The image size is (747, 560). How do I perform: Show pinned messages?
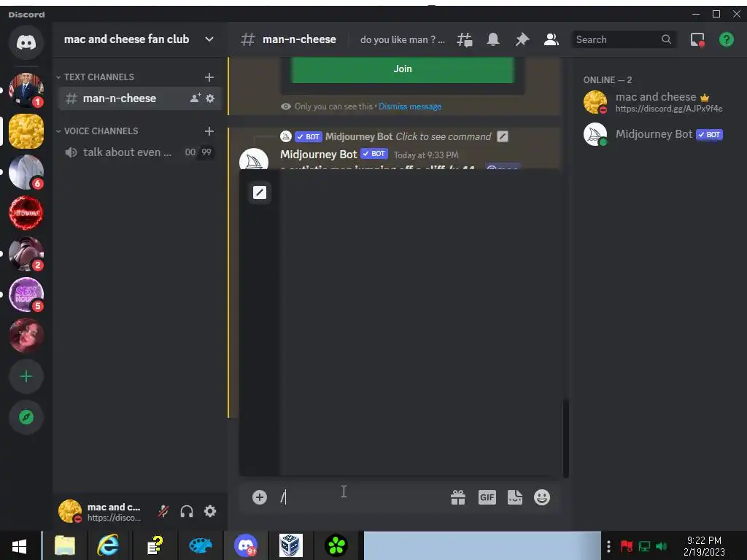coord(522,39)
